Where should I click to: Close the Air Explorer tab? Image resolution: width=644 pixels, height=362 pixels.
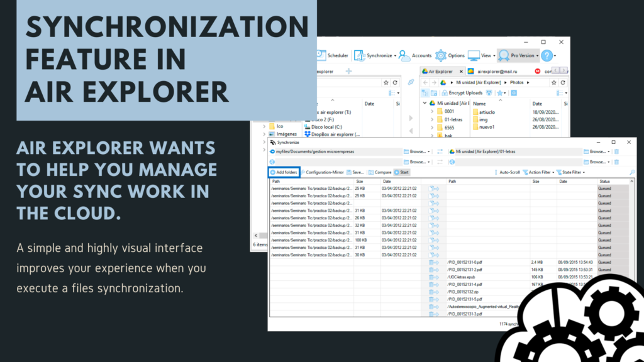[461, 72]
